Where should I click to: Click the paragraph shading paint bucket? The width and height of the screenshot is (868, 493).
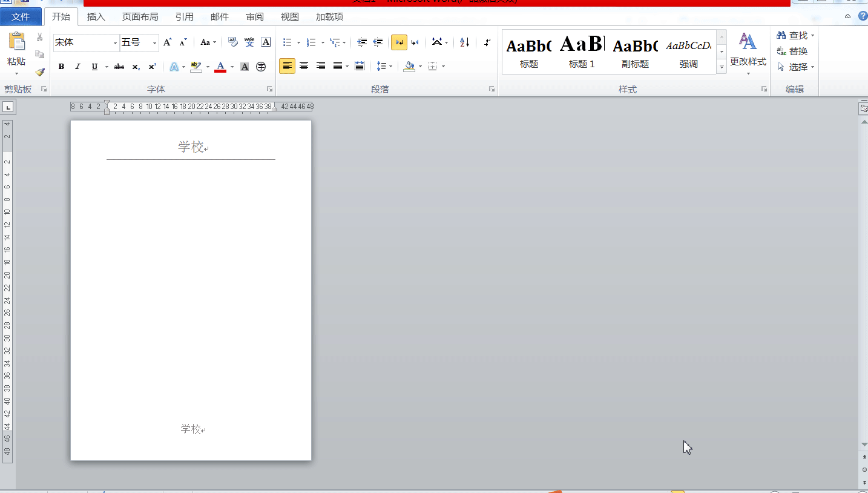409,67
